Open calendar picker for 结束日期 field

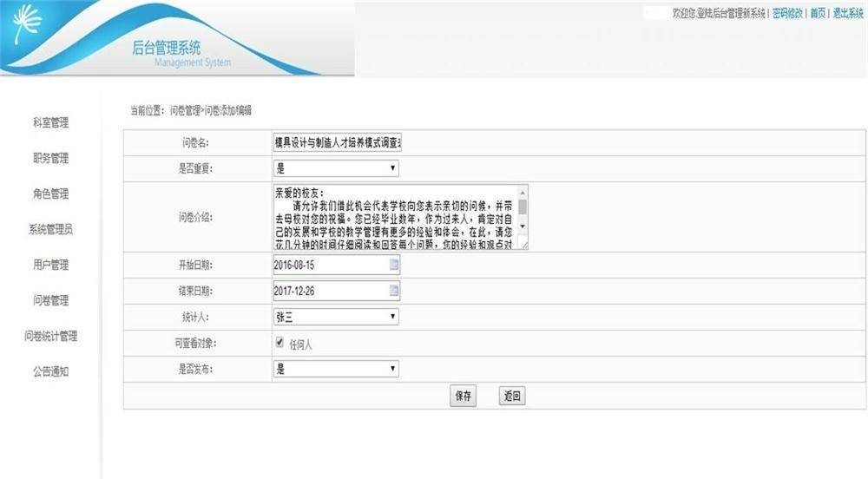[393, 291]
